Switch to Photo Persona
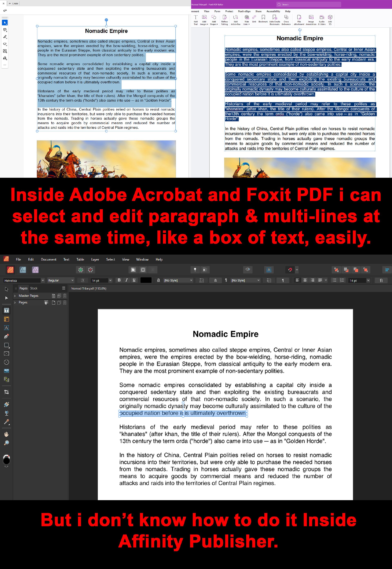This screenshot has height=569, width=392. pyautogui.click(x=35, y=270)
